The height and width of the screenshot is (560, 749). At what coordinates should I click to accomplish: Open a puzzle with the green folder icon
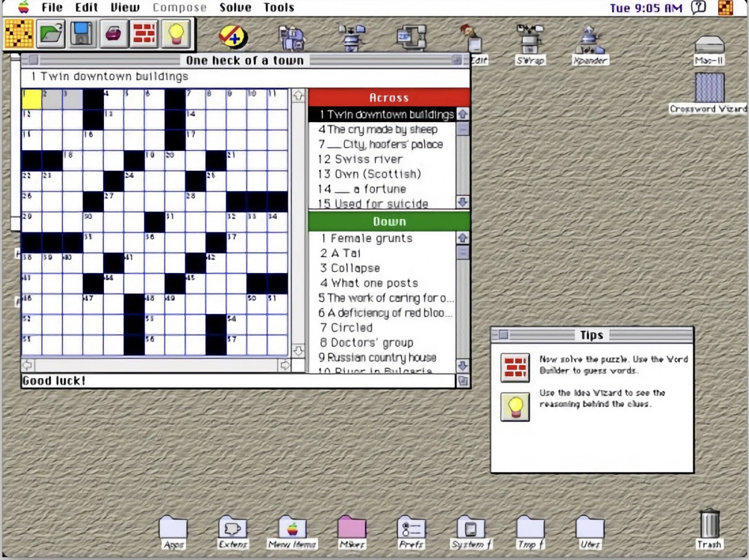pos(51,34)
